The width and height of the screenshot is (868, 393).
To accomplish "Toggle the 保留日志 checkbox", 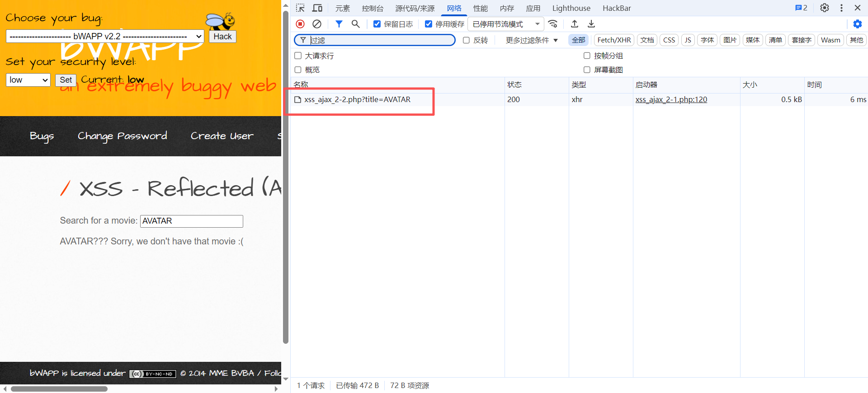I will click(x=377, y=24).
